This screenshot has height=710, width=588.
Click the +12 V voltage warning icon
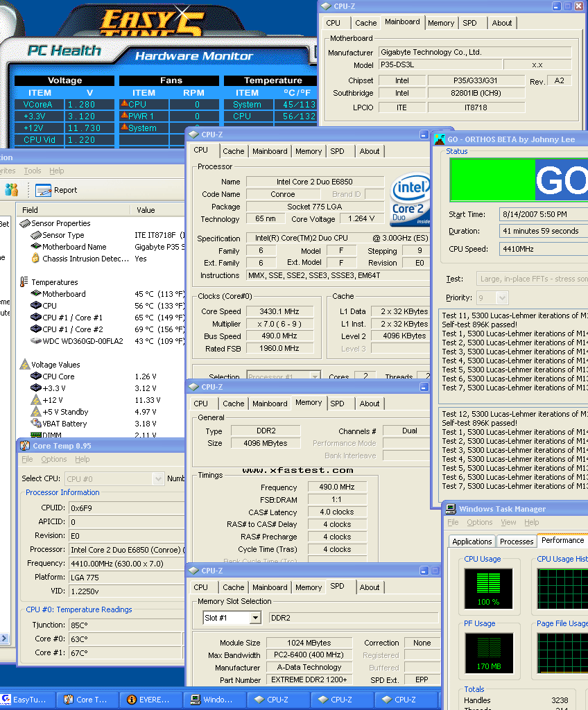pos(36,400)
